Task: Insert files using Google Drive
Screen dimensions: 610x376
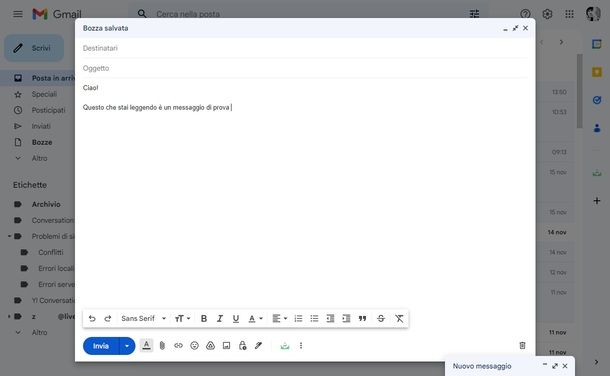Action: (210, 346)
